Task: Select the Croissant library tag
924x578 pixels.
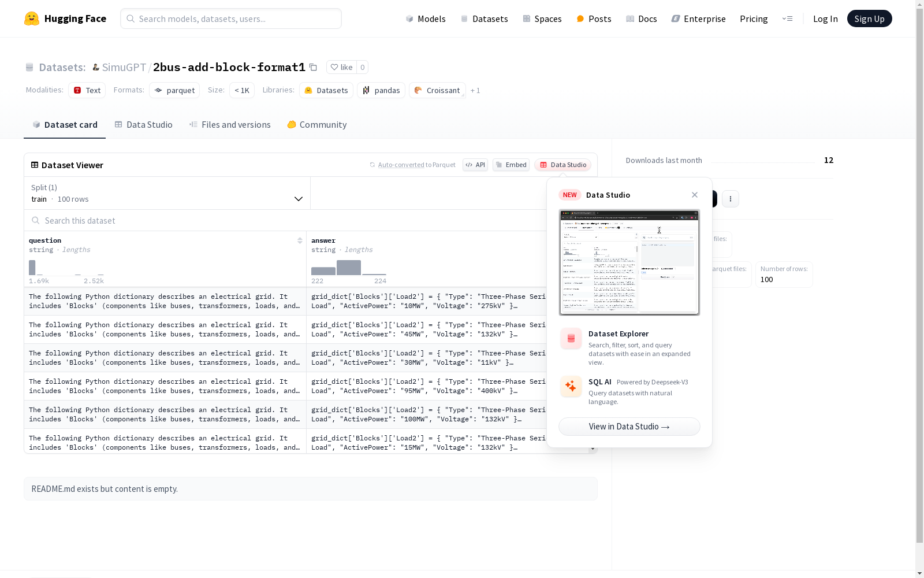Action: tap(437, 90)
